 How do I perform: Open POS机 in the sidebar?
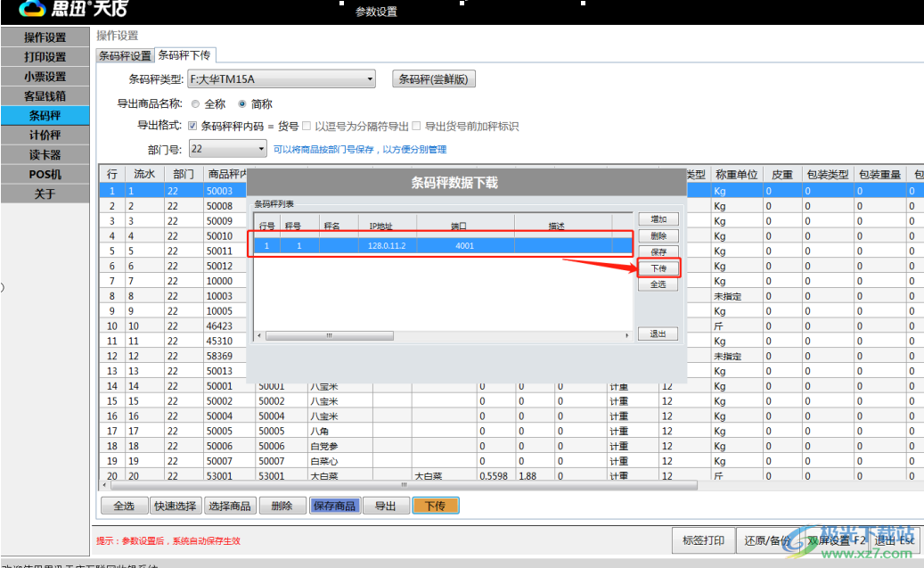45,174
